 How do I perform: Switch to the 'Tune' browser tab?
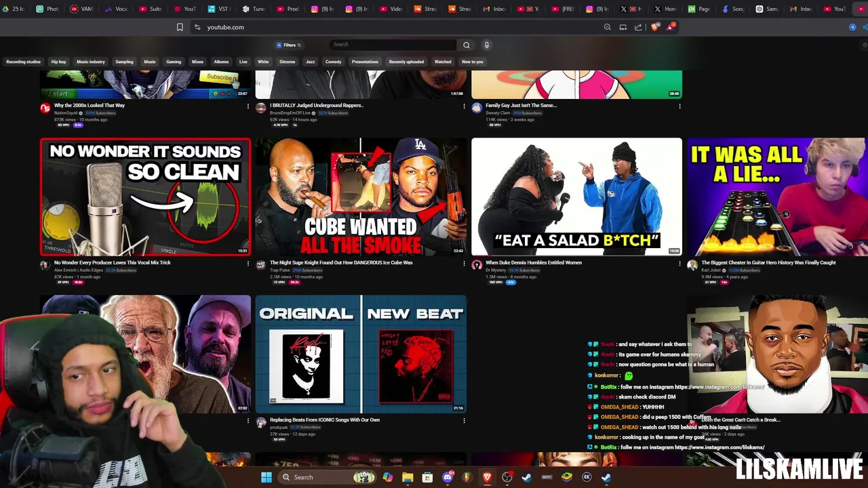pyautogui.click(x=254, y=9)
